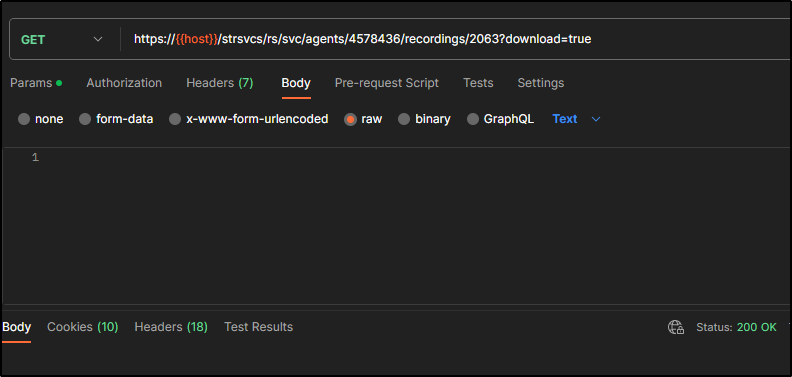Open the Text format dropdown

point(576,119)
